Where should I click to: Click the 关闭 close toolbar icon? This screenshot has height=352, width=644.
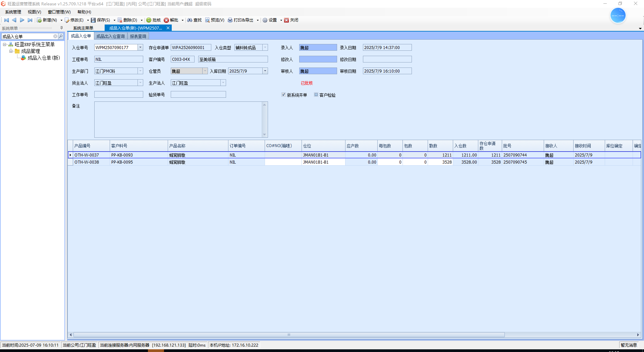[286, 20]
